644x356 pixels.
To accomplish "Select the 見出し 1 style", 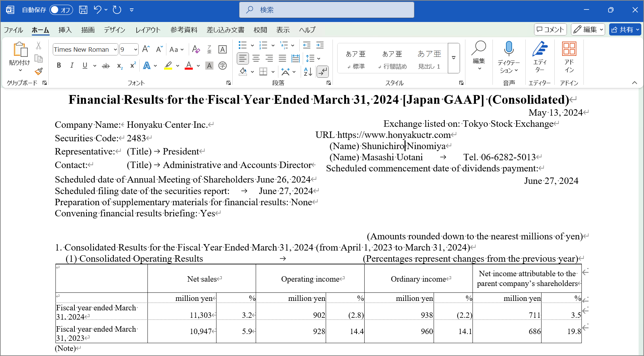I will [x=429, y=60].
